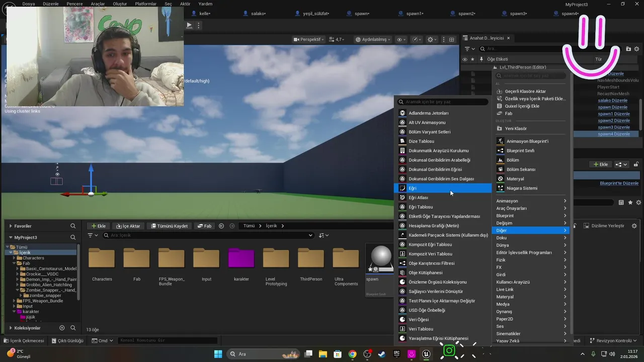Expand the Koleksiyonlar section
The width and height of the screenshot is (644, 362).
11,328
